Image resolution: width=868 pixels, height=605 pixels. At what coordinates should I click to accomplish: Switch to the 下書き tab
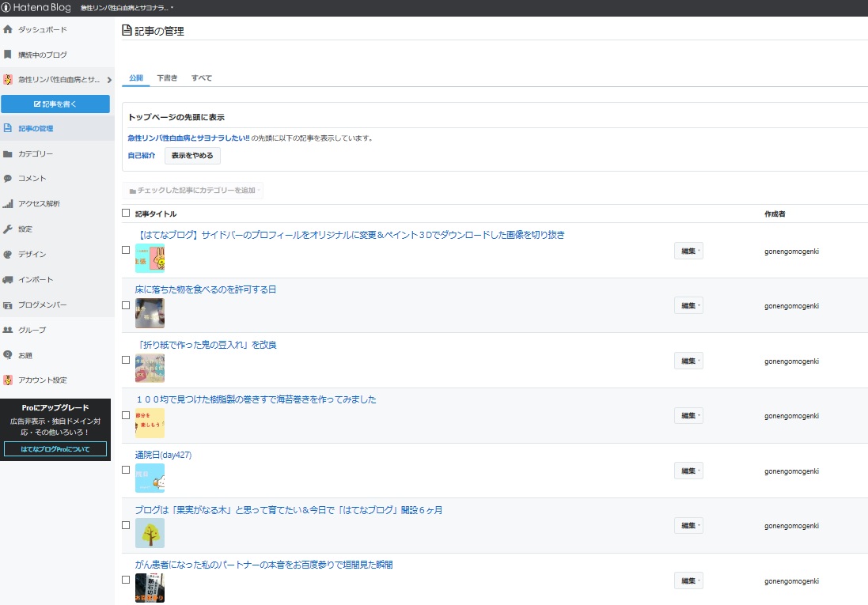[x=167, y=78]
